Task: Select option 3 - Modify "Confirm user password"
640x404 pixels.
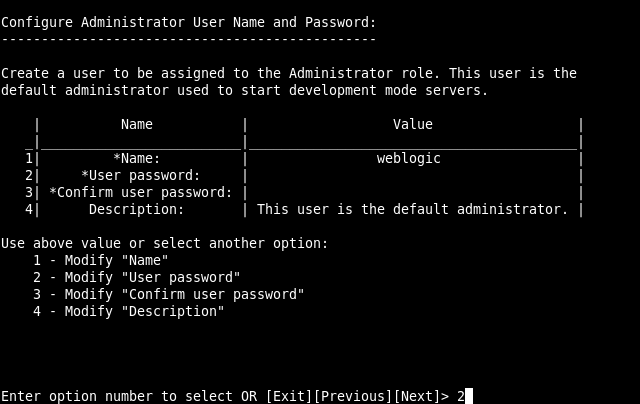Action: tap(169, 294)
